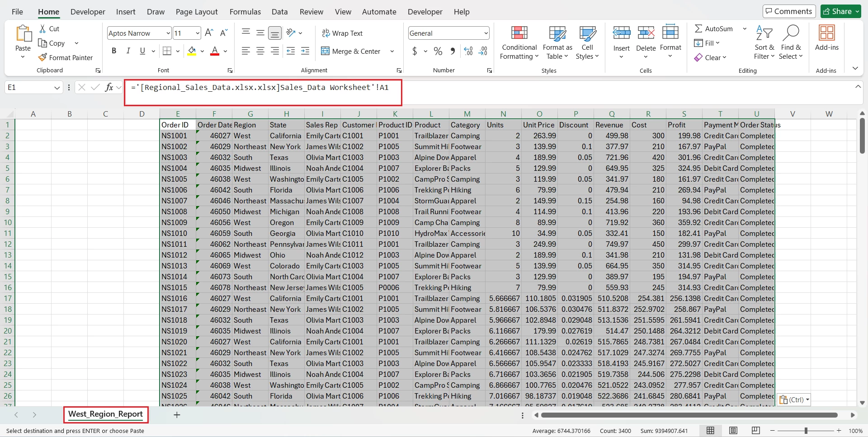This screenshot has width=868, height=437.
Task: Click Increase Decimal icon
Action: coord(468,51)
